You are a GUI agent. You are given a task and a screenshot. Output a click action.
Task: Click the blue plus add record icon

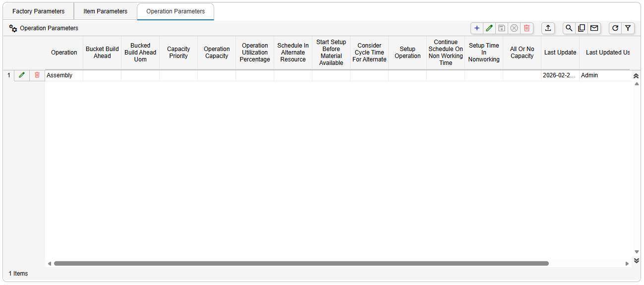pyautogui.click(x=477, y=28)
